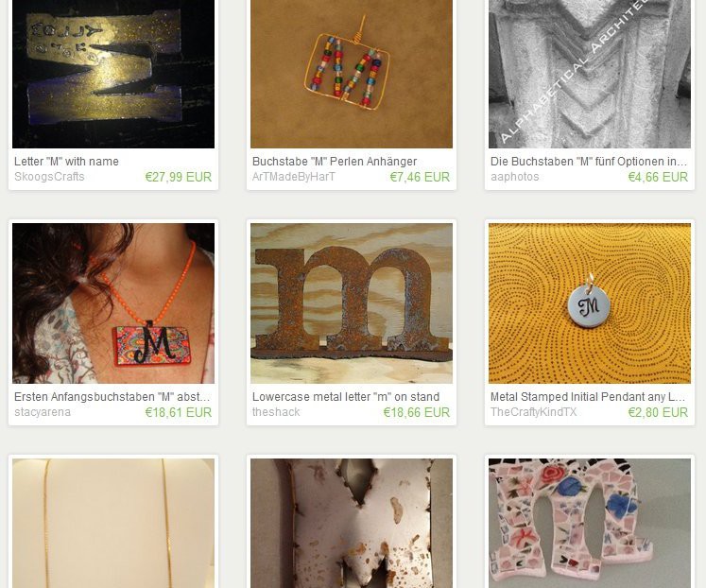
Task: Open the gold chain necklace image
Action: point(113,523)
